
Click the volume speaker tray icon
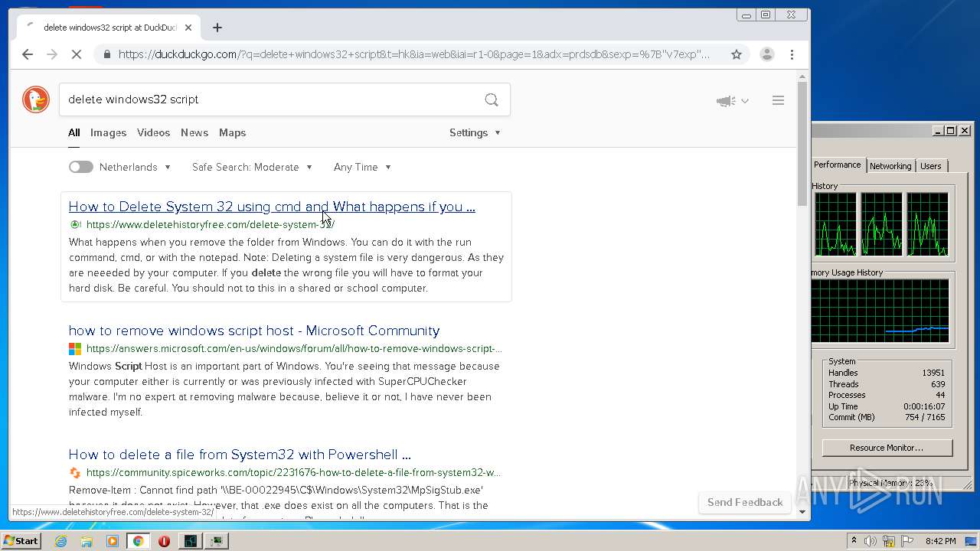pyautogui.click(x=871, y=541)
